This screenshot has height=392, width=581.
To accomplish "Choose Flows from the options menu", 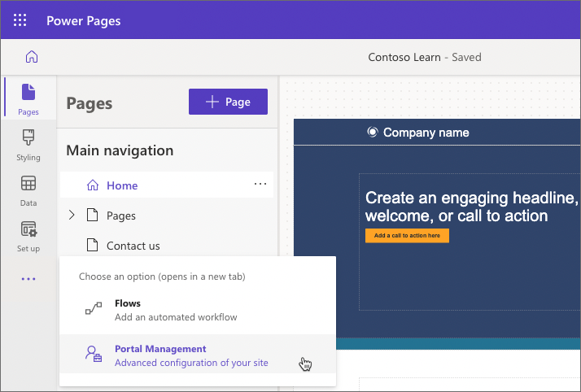I will click(x=198, y=310).
